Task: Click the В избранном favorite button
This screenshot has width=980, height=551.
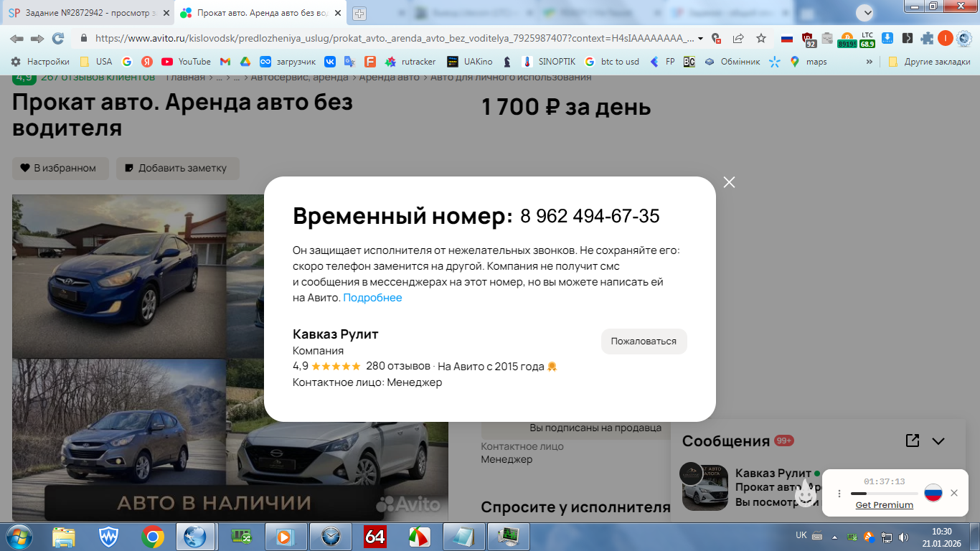Action: coord(60,168)
